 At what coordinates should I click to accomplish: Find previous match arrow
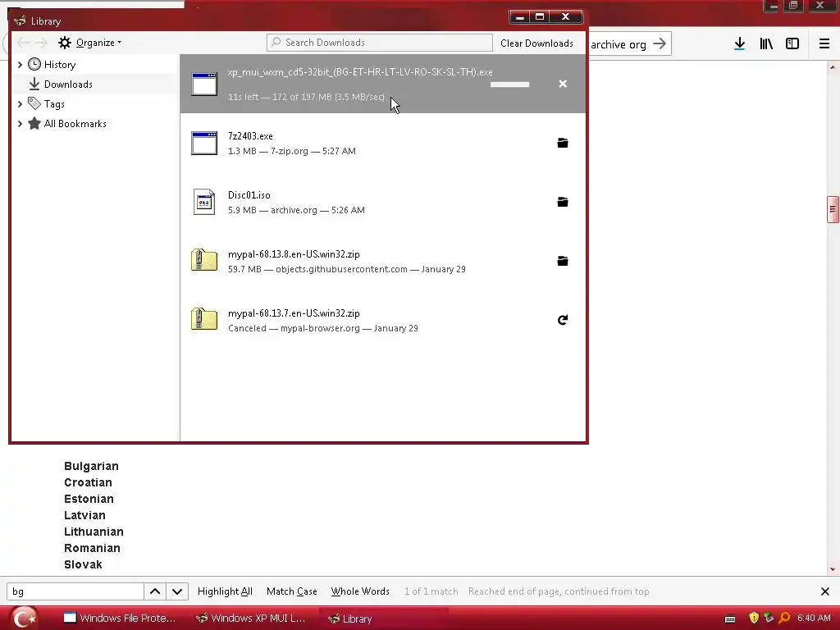(x=155, y=591)
